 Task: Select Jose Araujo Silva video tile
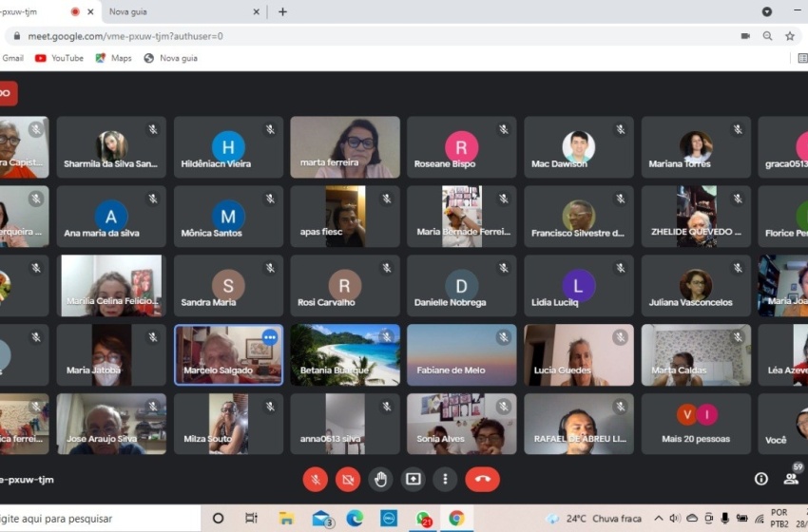click(111, 424)
